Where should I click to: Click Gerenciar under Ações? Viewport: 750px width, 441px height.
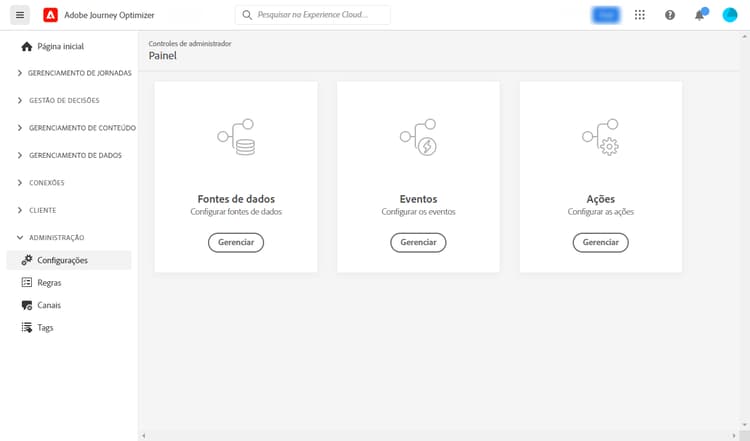coord(601,243)
